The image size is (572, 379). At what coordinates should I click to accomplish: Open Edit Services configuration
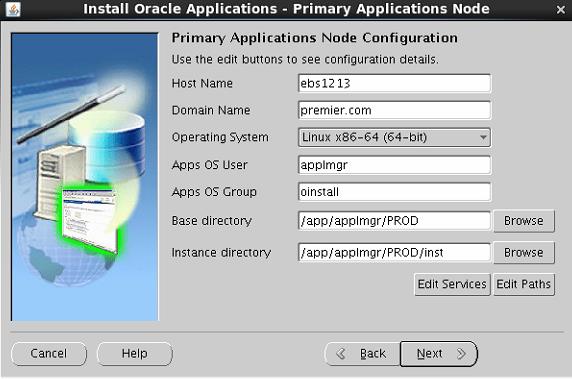point(452,284)
